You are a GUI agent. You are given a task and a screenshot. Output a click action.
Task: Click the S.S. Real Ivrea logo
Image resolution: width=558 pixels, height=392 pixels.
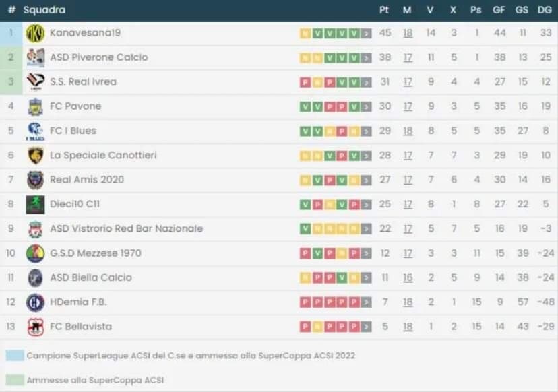(35, 81)
